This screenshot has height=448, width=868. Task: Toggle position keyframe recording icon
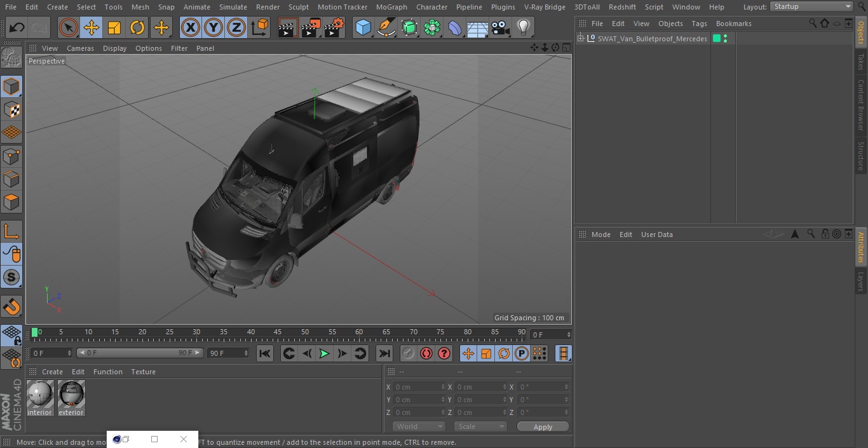(468, 354)
